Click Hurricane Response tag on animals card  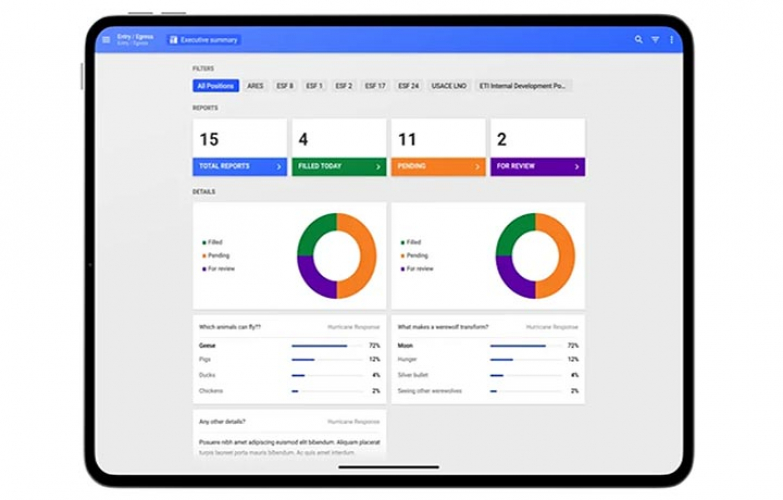[x=354, y=327]
